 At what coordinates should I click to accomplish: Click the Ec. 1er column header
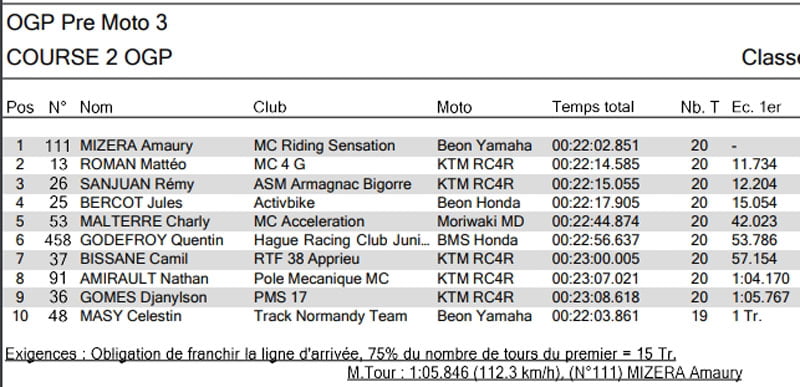tap(756, 107)
